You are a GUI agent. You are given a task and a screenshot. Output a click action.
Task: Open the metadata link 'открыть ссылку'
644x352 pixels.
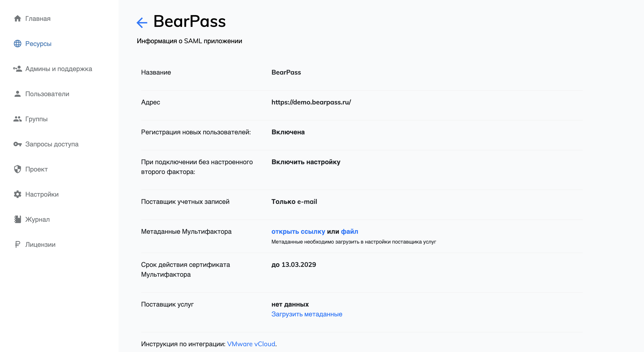click(x=298, y=231)
